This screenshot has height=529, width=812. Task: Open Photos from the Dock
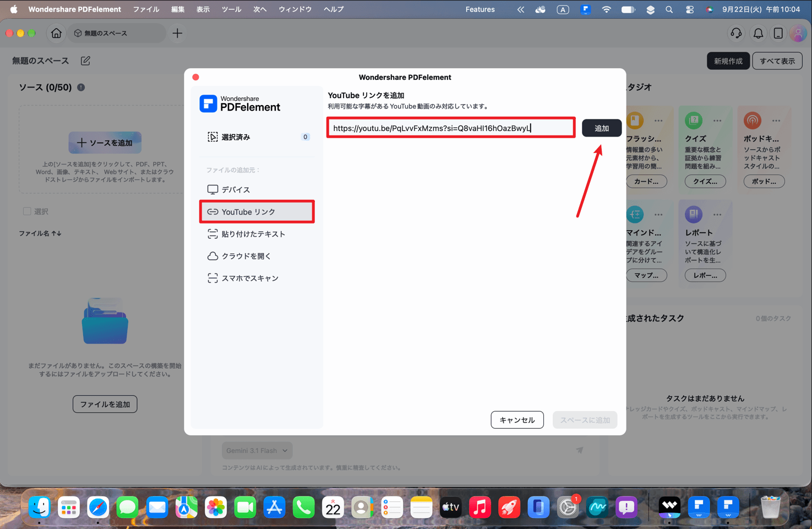tap(216, 507)
